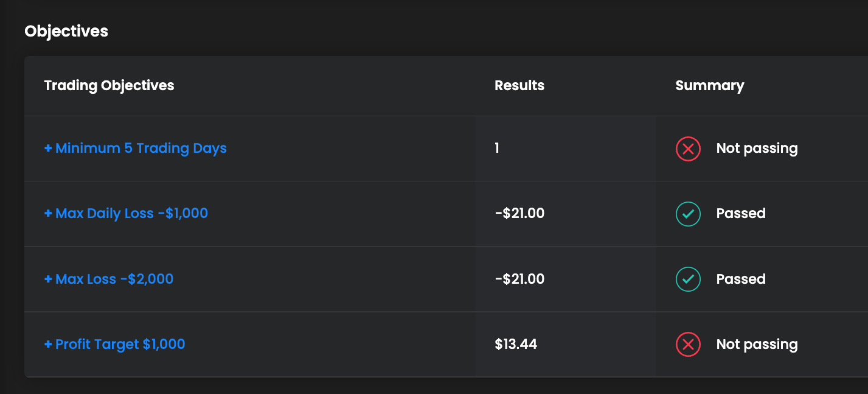868x394 pixels.
Task: Click the green checkmark in the Max Loss row
Action: [688, 280]
